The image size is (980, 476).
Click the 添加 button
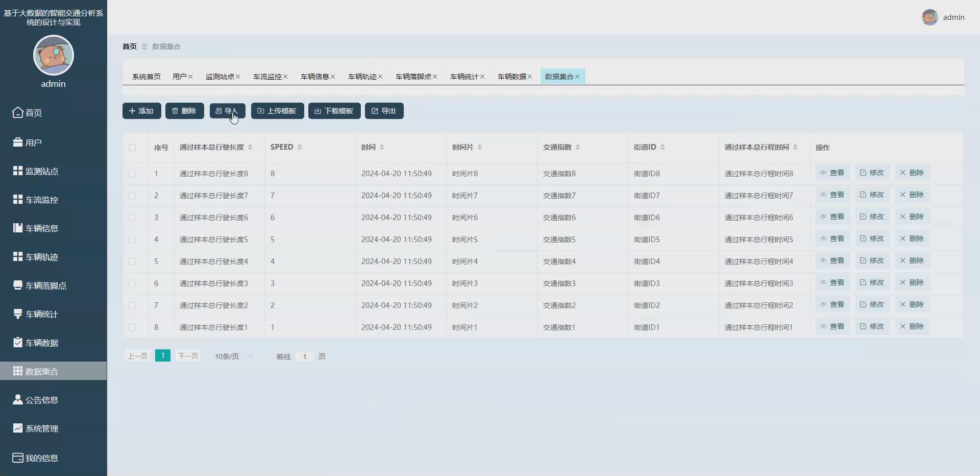[142, 111]
